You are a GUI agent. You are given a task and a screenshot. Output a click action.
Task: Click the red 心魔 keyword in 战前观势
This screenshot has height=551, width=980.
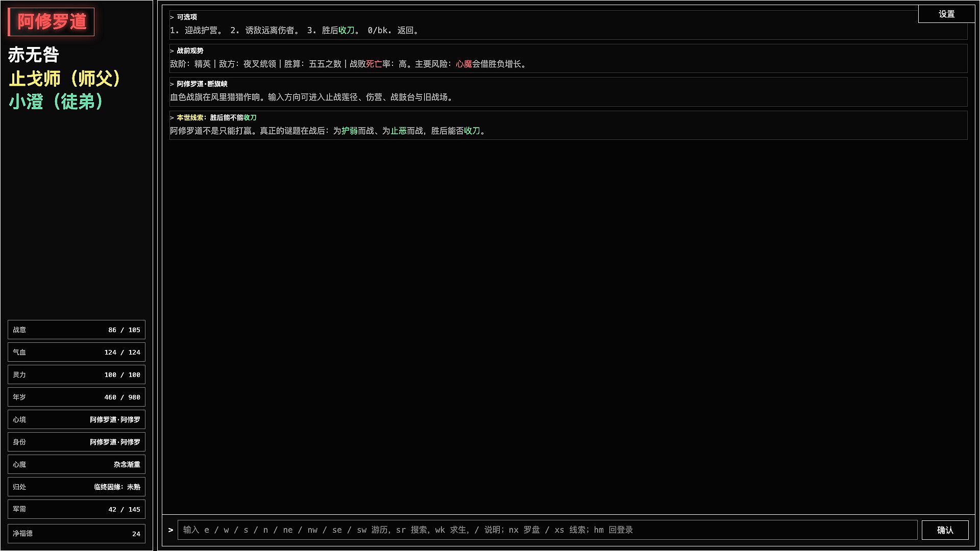(x=464, y=64)
